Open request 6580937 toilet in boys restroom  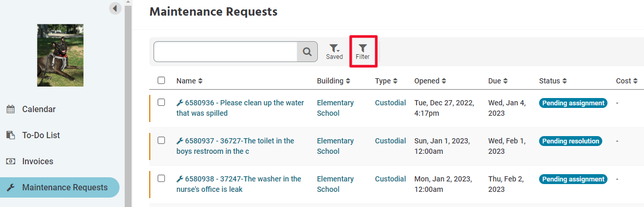click(x=235, y=146)
